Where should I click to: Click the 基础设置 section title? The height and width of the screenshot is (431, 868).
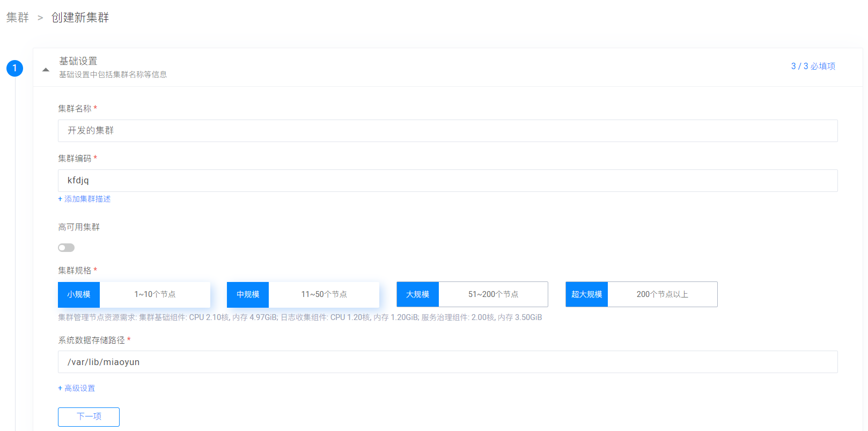[78, 61]
